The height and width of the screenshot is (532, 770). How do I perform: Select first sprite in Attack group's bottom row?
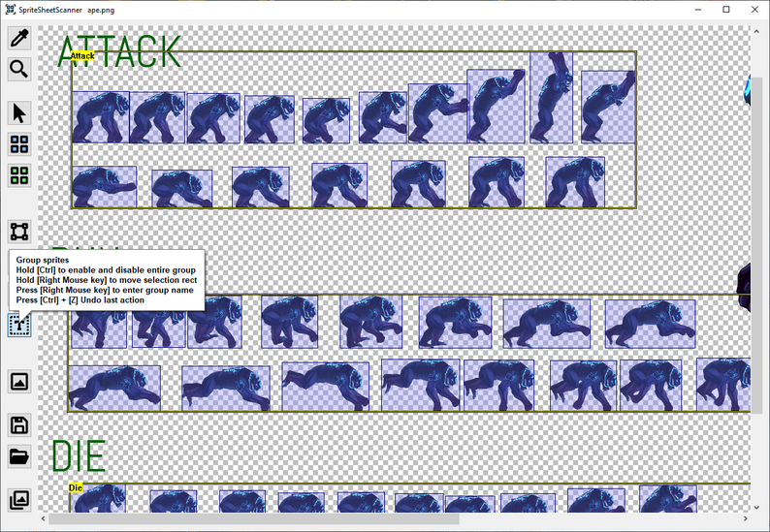[104, 186]
